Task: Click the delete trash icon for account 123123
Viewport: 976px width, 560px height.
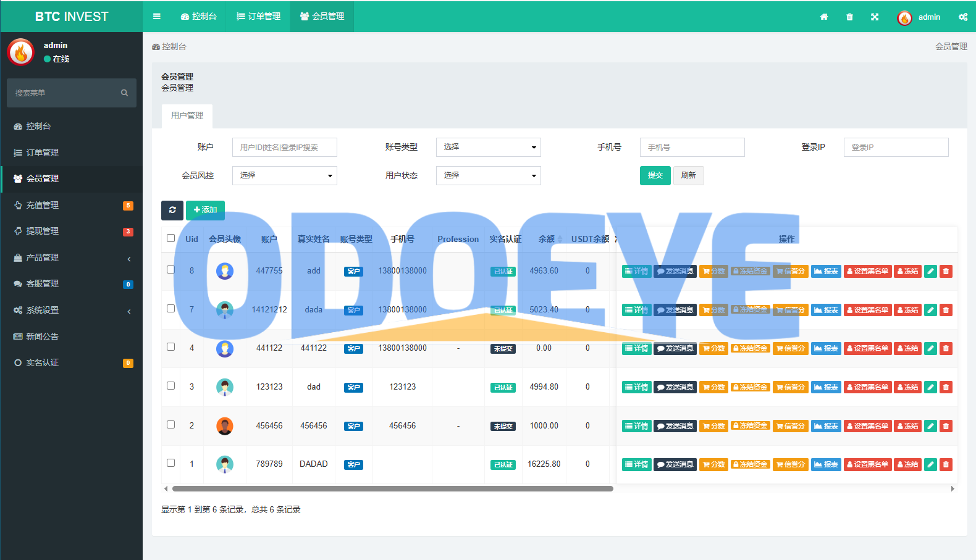Action: [x=946, y=387]
